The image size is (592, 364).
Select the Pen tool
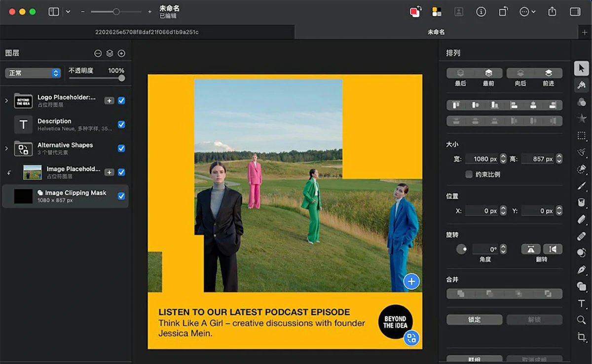(582, 269)
